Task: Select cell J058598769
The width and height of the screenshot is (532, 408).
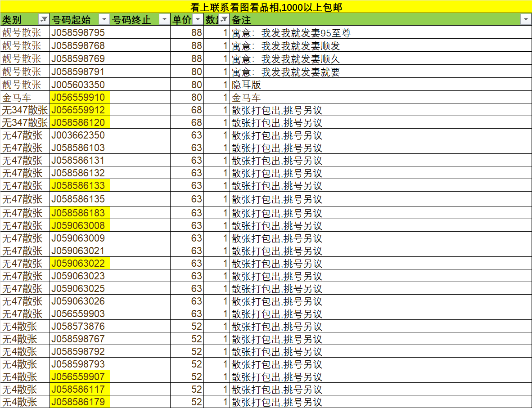Action: [x=80, y=58]
